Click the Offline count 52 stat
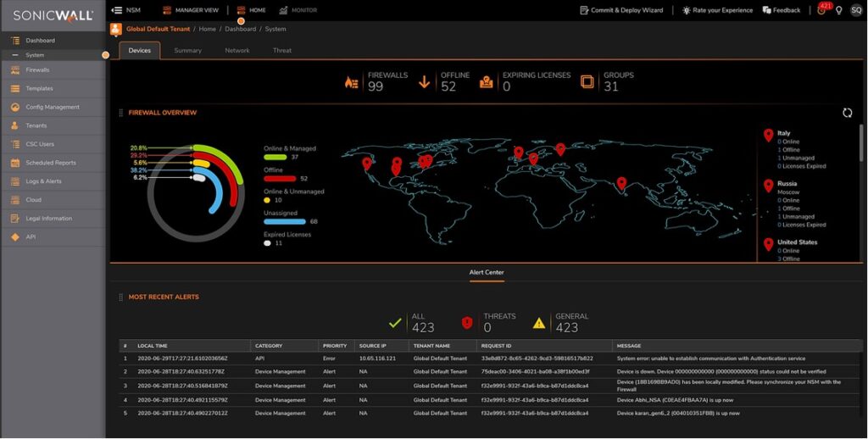 point(444,81)
